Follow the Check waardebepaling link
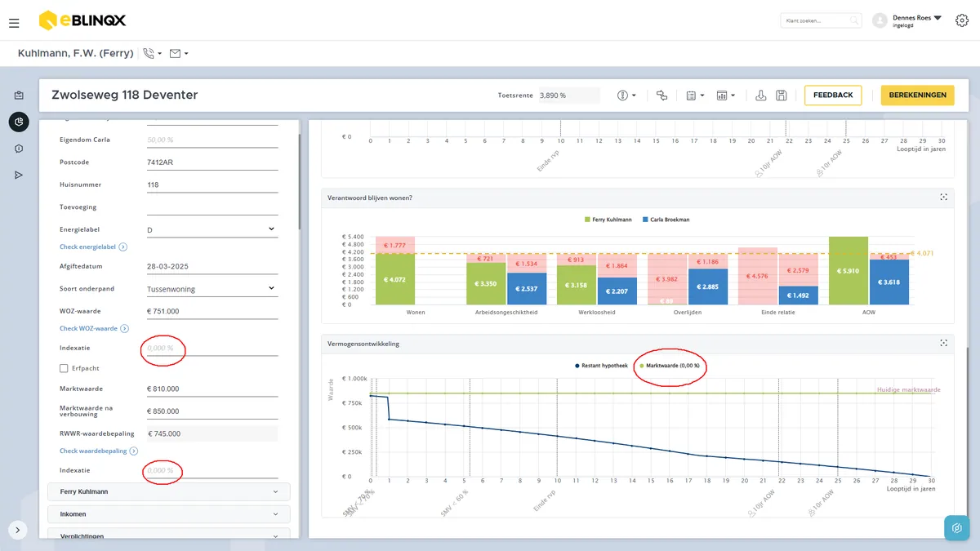Viewport: 980px width, 551px height. [98, 451]
